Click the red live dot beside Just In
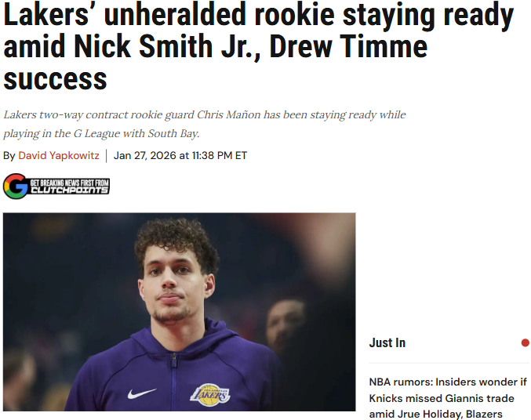531x420 pixels. point(526,343)
